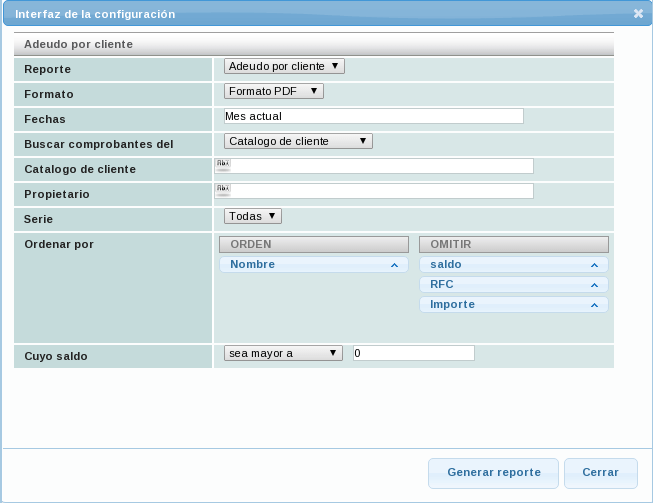Click the chevron icon on saldo item
Image resolution: width=653 pixels, height=503 pixels.
tap(594, 265)
